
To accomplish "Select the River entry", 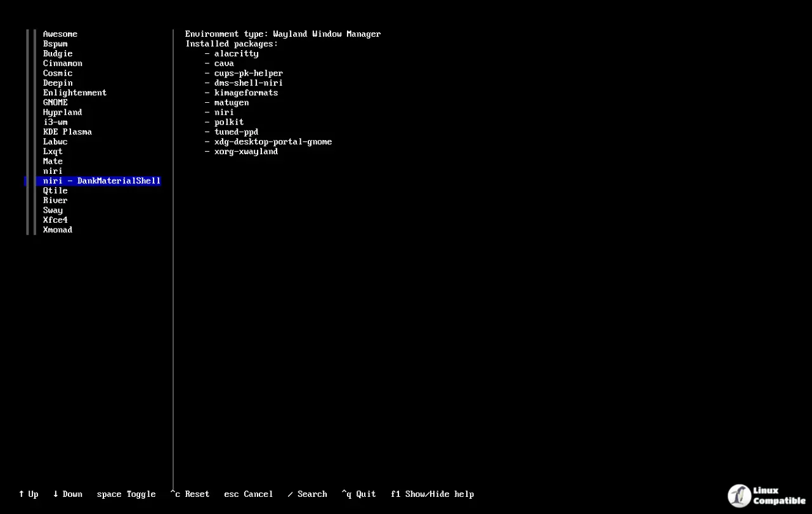I will pos(55,201).
